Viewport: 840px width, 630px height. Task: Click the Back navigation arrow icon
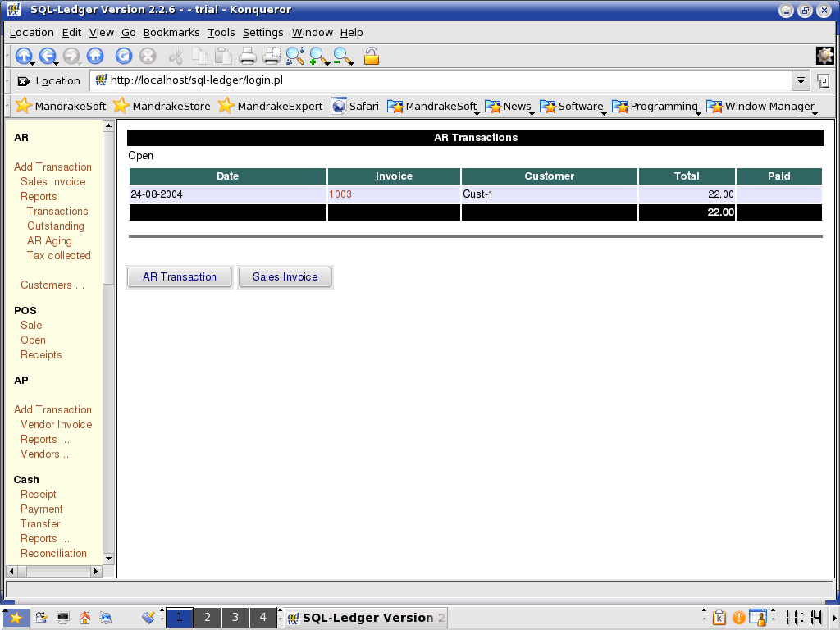(x=48, y=56)
